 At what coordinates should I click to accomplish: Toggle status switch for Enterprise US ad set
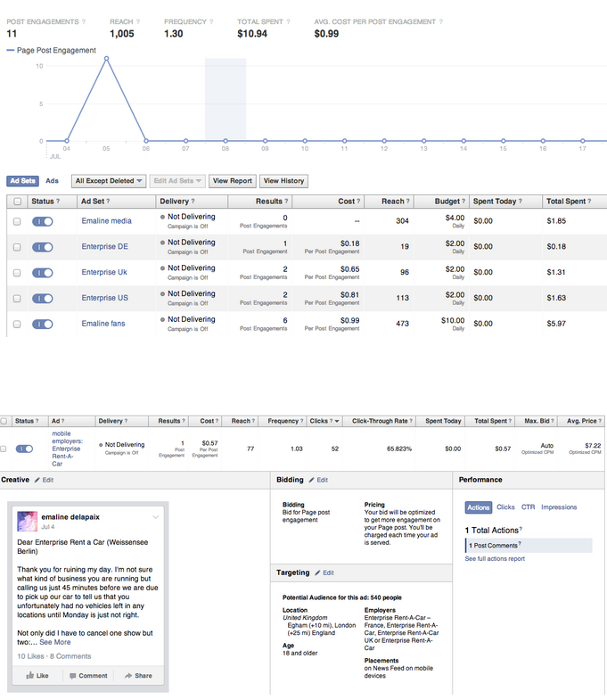[x=43, y=298]
